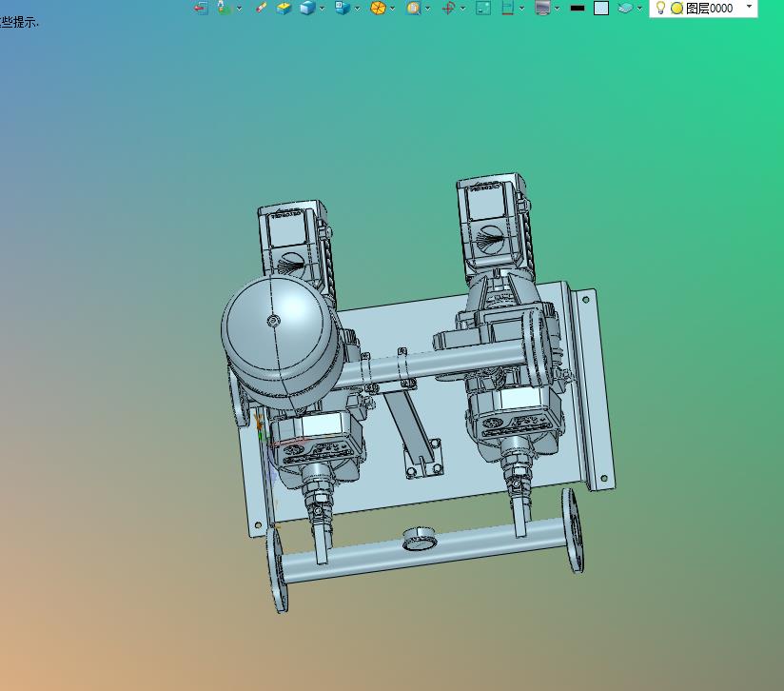Click the blue cube view orientation icon
This screenshot has width=784, height=691.
point(343,8)
